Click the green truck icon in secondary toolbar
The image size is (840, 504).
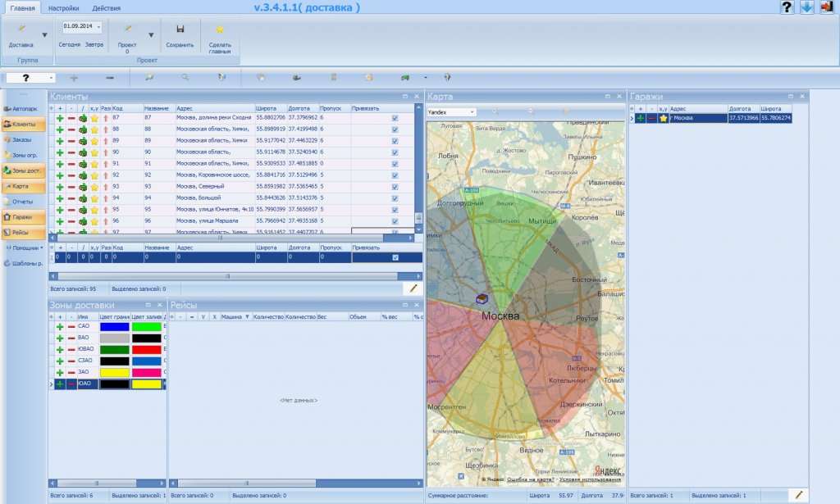pos(405,78)
